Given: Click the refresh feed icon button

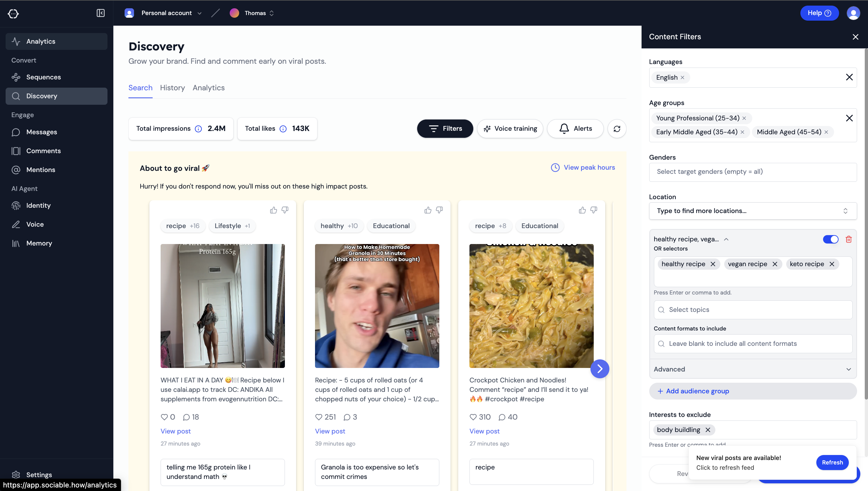Looking at the screenshot, I should coord(617,128).
